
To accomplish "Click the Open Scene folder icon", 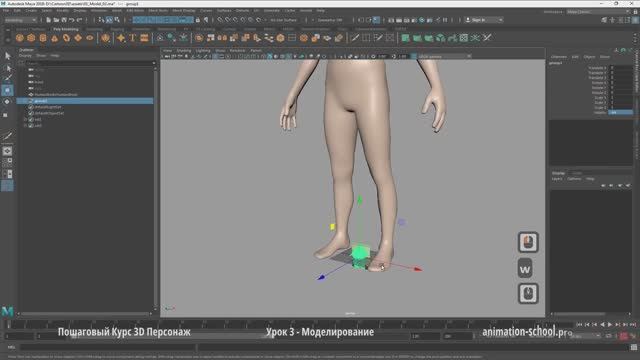I will click(x=56, y=20).
